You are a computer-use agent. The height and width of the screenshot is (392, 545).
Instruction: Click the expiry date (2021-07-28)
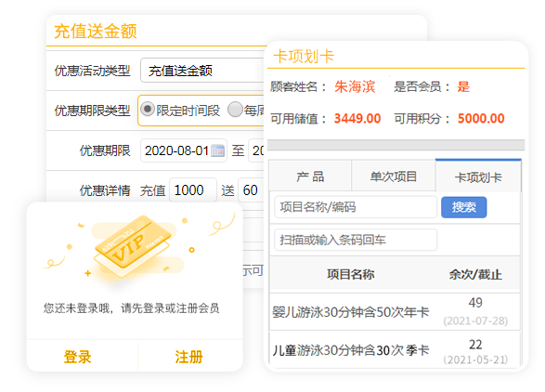[475, 320]
